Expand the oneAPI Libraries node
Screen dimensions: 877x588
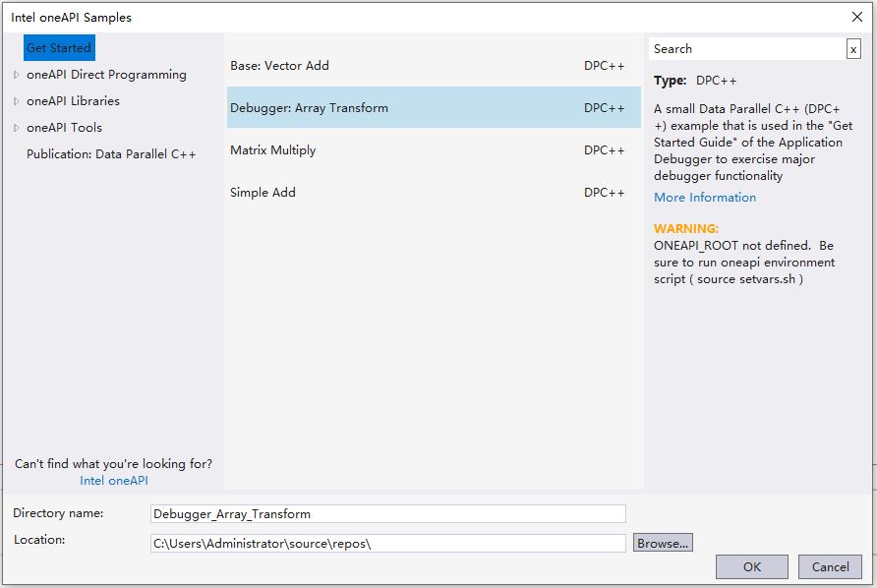pyautogui.click(x=18, y=100)
